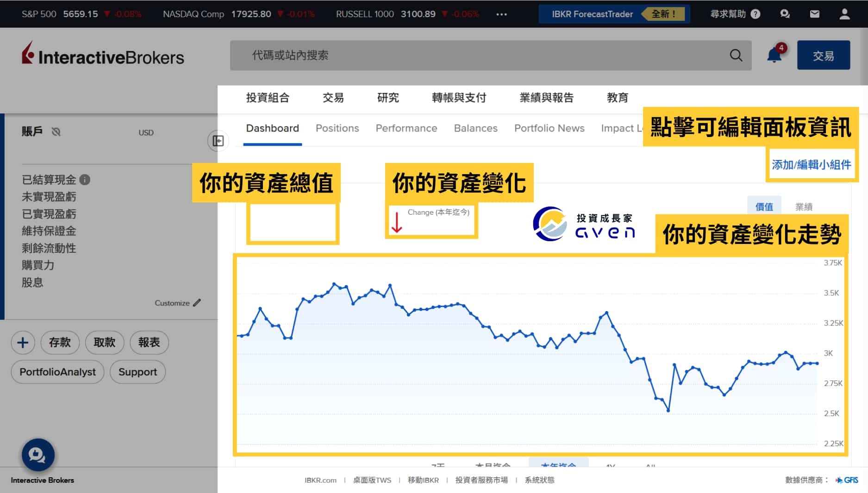Click the 剩餘流動性 row
The image size is (868, 493).
click(49, 248)
